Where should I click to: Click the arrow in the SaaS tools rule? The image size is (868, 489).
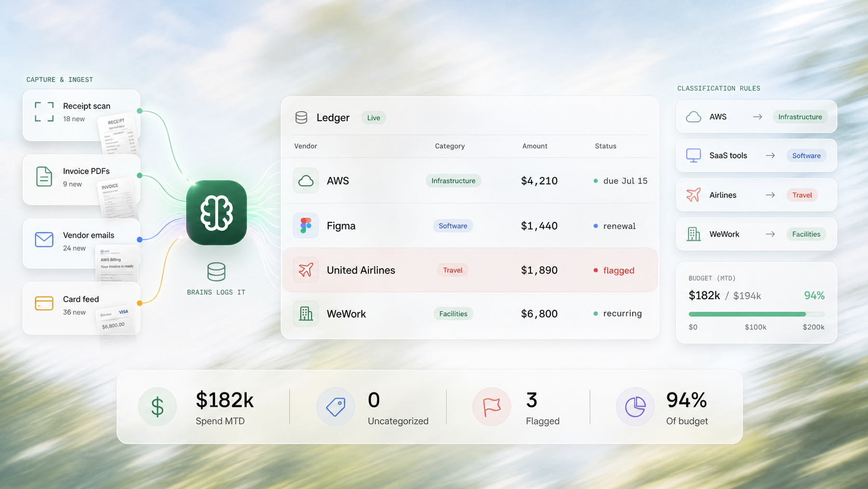770,155
